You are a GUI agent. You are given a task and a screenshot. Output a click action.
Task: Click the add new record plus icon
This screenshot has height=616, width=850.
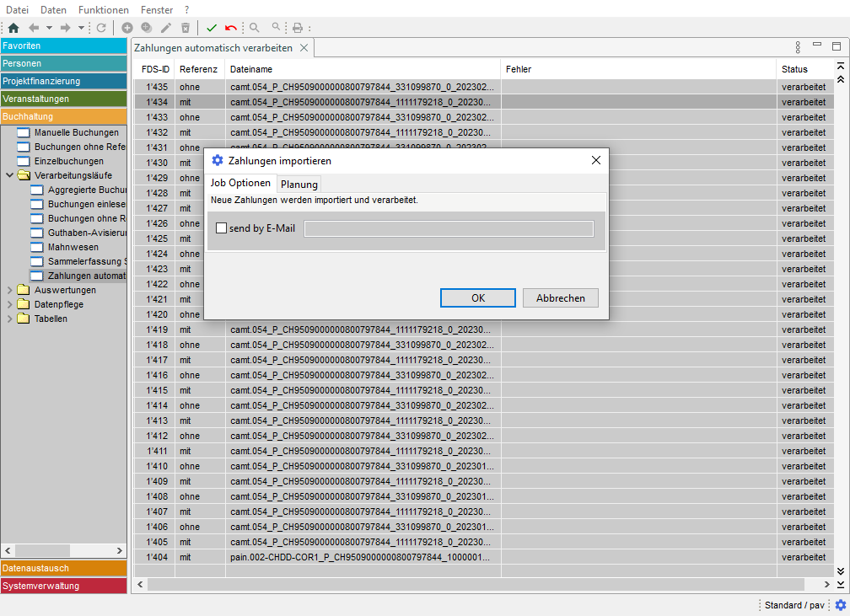point(127,28)
